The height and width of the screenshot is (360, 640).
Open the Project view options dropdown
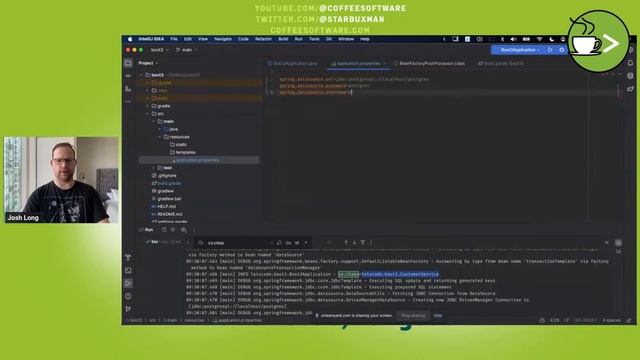pyautogui.click(x=148, y=63)
